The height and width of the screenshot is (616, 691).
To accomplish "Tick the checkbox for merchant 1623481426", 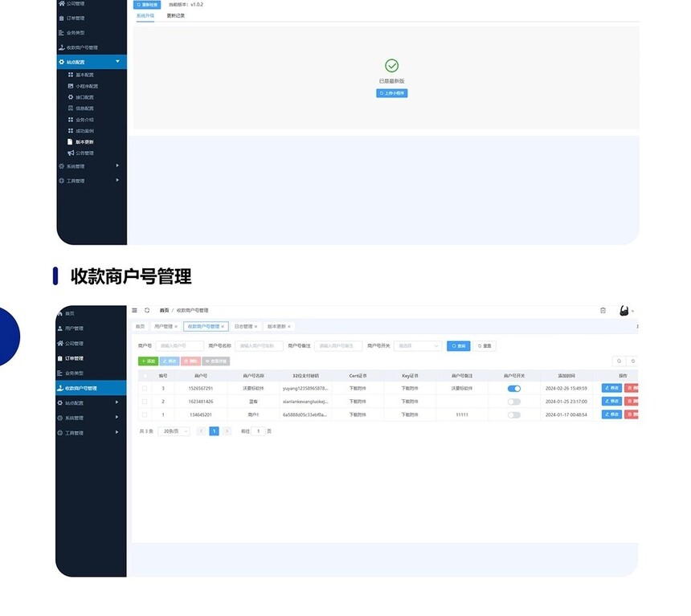I will 145,402.
